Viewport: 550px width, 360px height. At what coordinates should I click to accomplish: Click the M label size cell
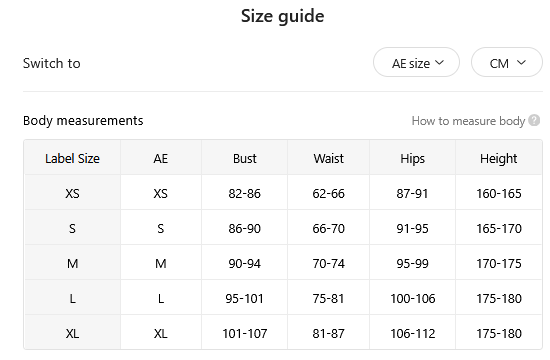pyautogui.click(x=72, y=263)
